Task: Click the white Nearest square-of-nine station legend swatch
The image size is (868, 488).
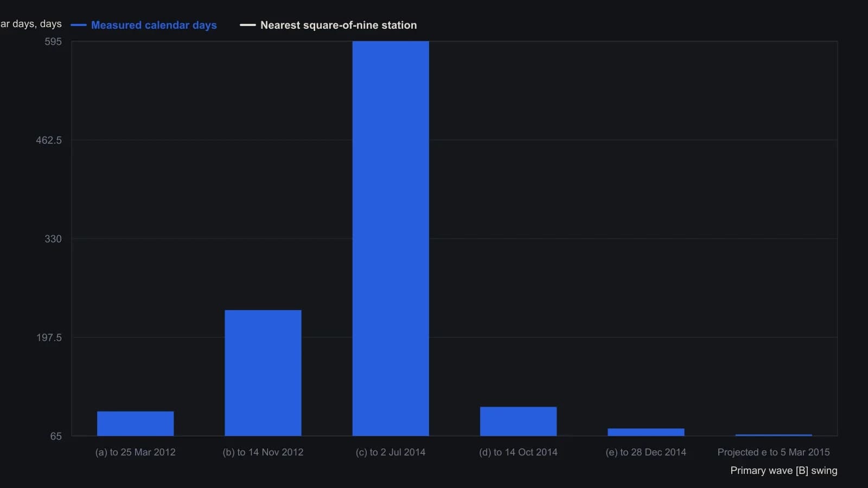Action: click(x=248, y=25)
